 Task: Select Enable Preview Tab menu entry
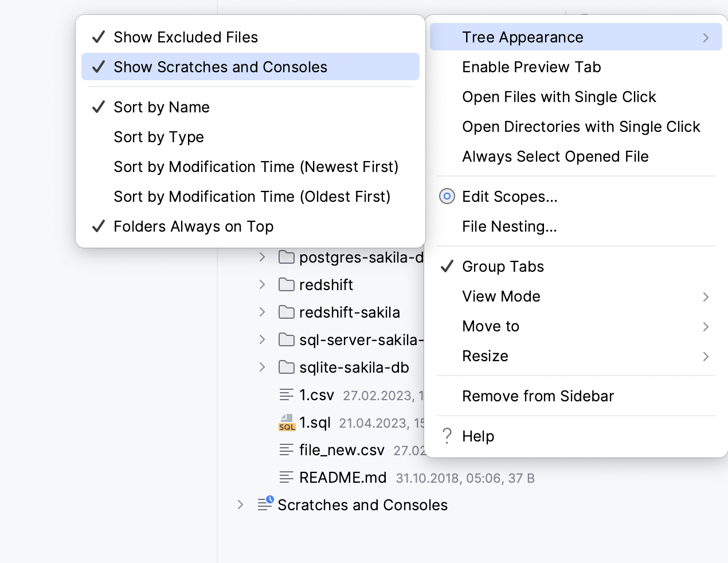point(531,67)
